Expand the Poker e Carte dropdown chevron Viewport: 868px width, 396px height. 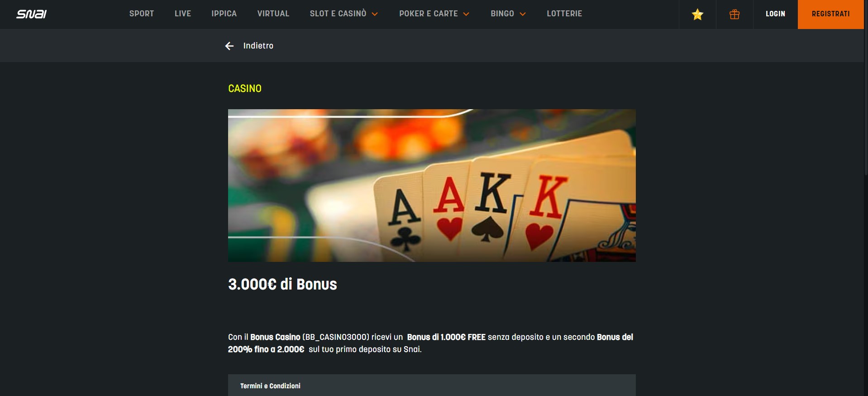click(x=466, y=14)
